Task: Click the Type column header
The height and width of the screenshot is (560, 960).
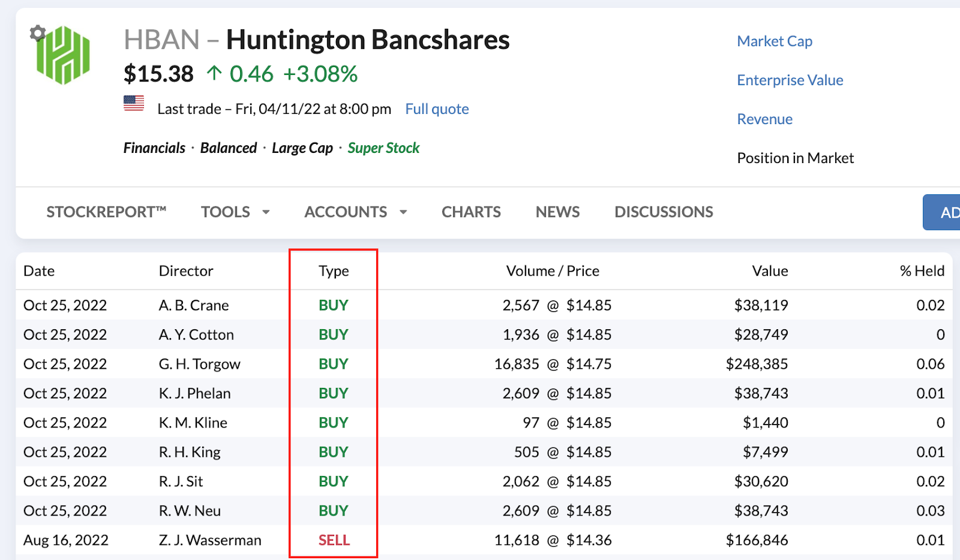Action: (x=334, y=272)
